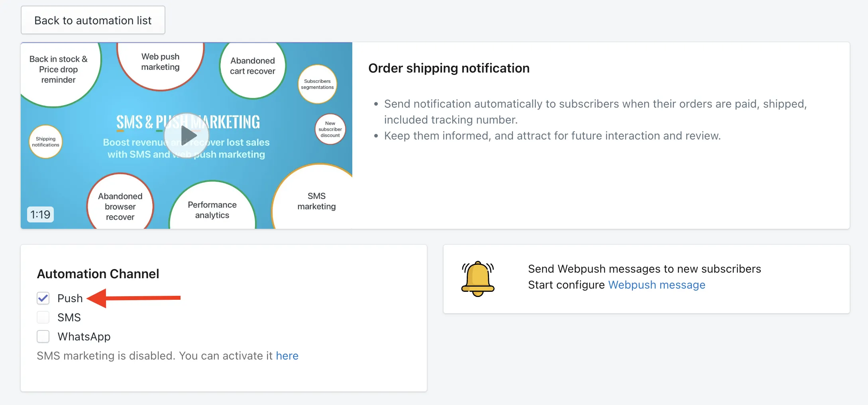Uncheck the Push channel checkbox

(x=43, y=298)
